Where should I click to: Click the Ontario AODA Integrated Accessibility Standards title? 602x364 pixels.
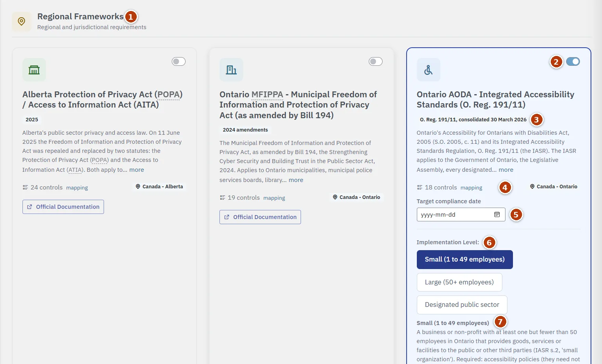(495, 100)
